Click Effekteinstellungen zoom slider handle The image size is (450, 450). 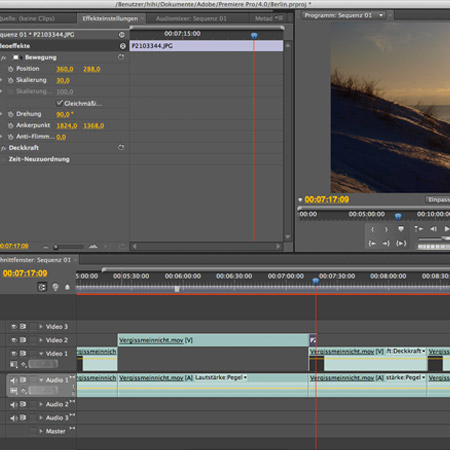[x=56, y=247]
